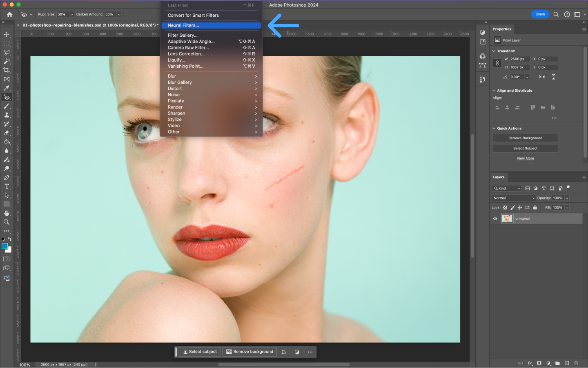588x368 pixels.
Task: Open the Home screen icon
Action: [9, 14]
